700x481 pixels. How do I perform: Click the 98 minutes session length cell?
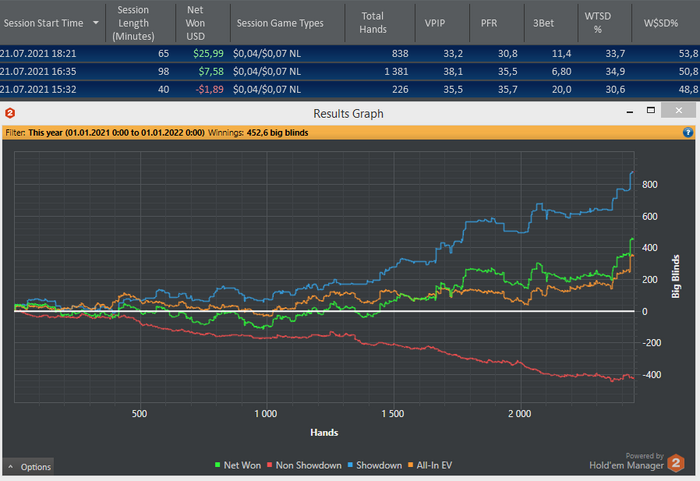pyautogui.click(x=163, y=71)
